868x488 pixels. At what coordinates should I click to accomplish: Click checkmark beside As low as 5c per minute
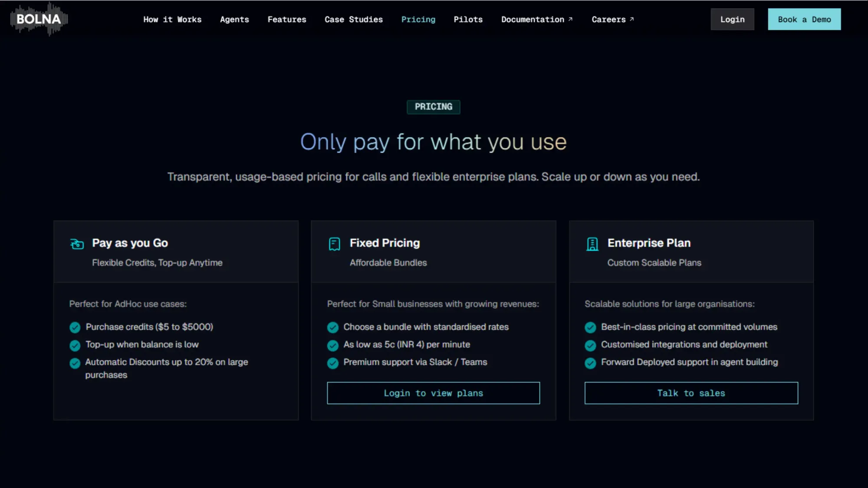click(332, 346)
